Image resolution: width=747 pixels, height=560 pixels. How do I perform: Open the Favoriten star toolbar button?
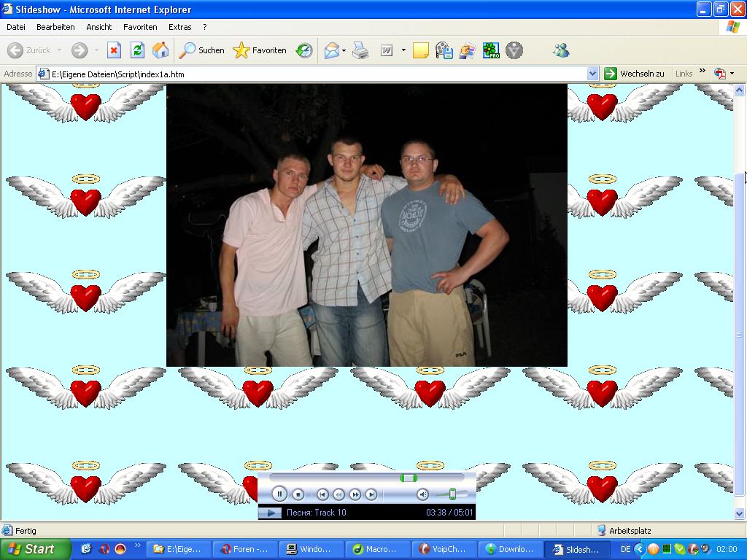coord(260,50)
